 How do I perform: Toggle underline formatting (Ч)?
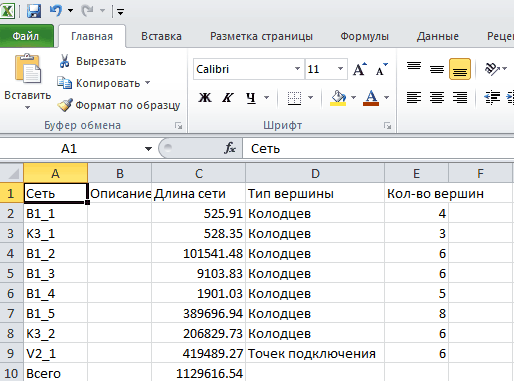[x=251, y=98]
